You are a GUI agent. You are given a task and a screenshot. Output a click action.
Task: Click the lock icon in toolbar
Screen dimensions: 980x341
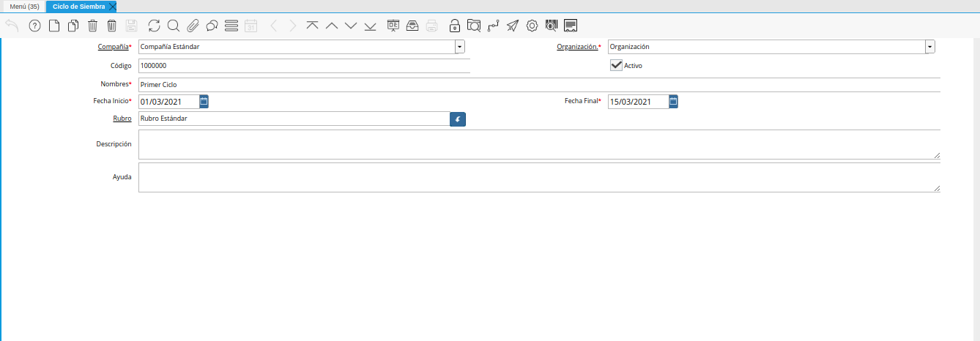coord(455,26)
